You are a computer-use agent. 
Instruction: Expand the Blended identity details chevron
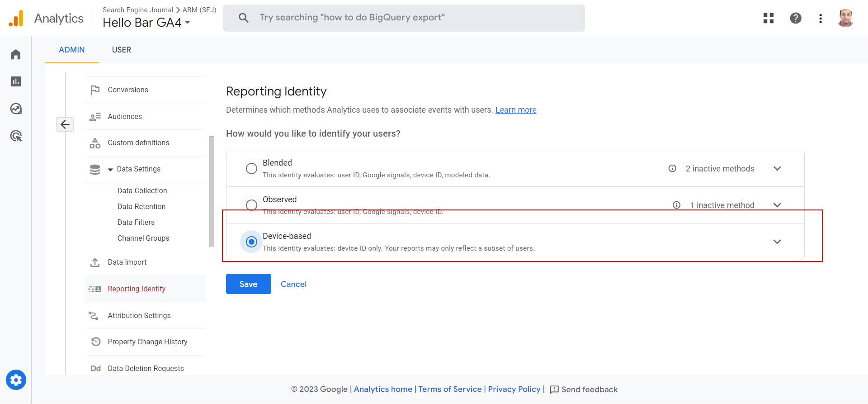click(x=777, y=169)
